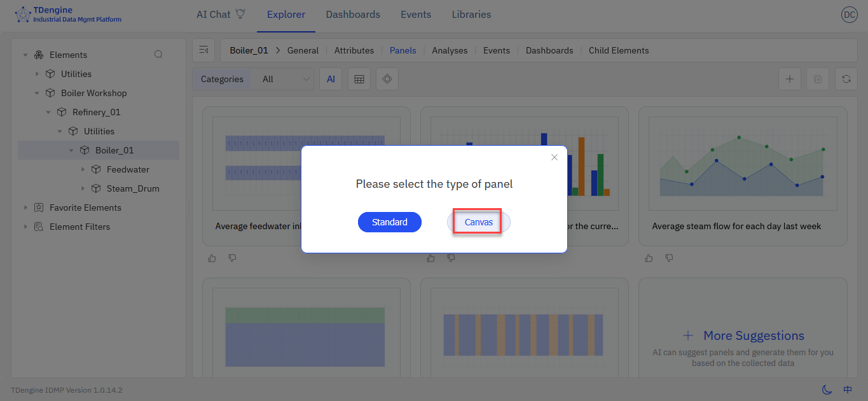Collapse the sidebar with the panel toggle icon
Viewport: 868px width, 401px height.
[203, 50]
